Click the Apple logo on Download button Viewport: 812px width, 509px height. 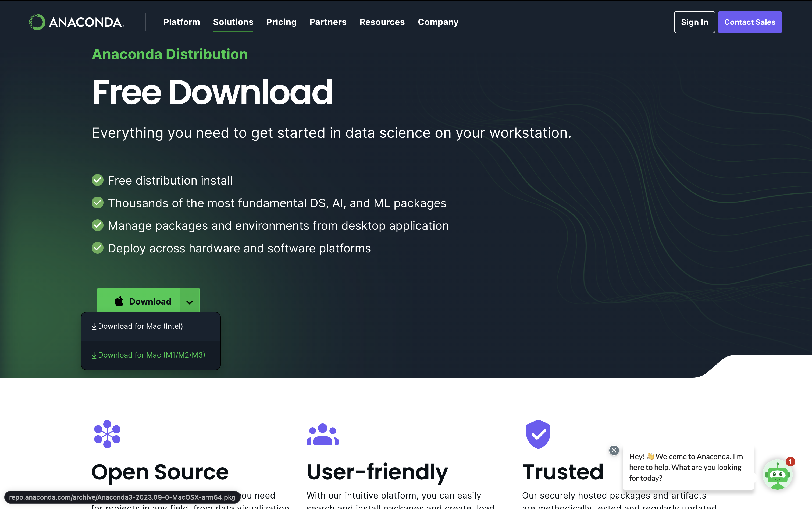(x=119, y=301)
